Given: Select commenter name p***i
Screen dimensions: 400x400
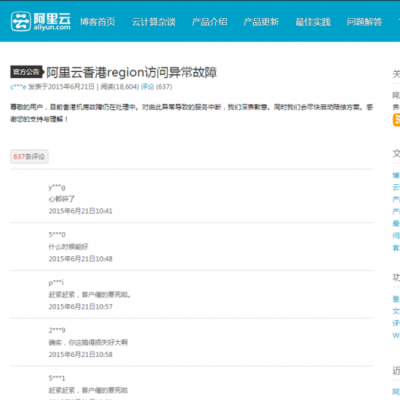Looking at the screenshot, I should [56, 283].
